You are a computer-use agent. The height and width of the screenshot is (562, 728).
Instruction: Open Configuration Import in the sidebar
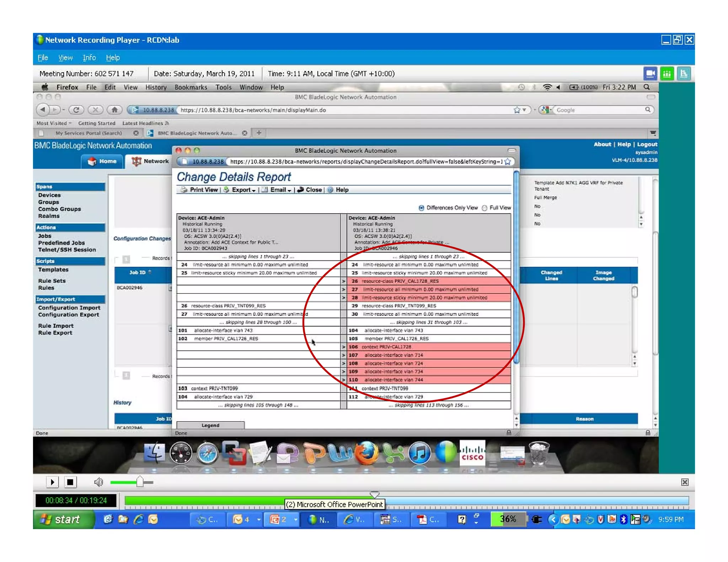[x=69, y=308]
